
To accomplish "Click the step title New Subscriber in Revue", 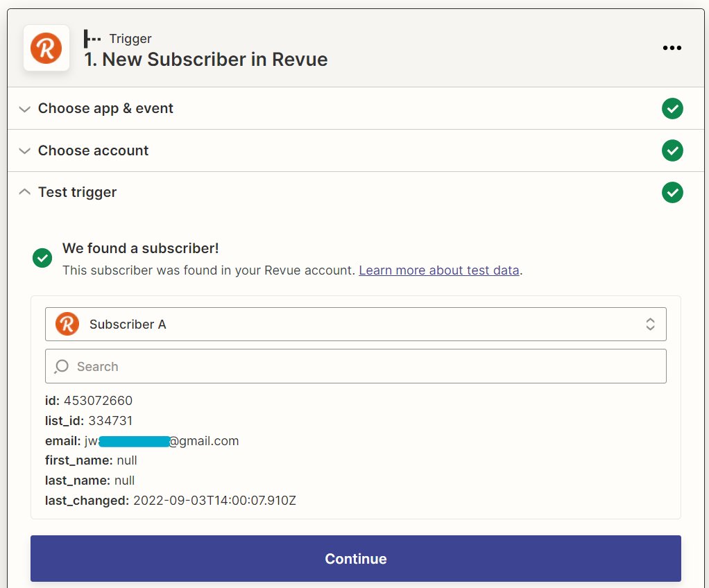I will 206,59.
